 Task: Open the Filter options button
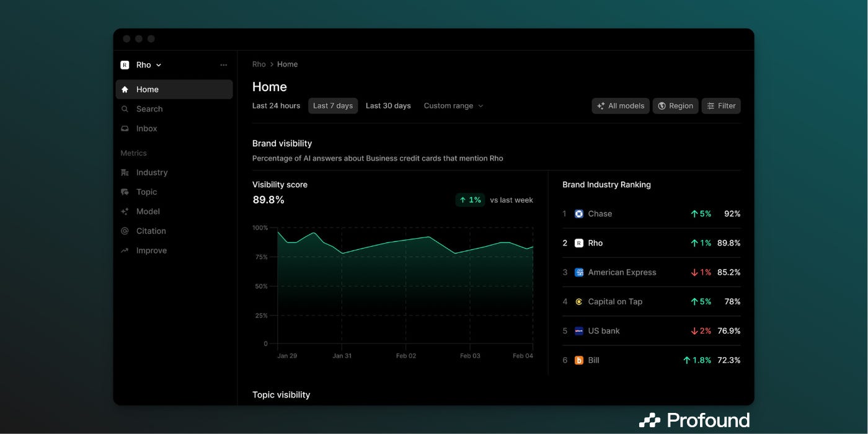pyautogui.click(x=721, y=106)
